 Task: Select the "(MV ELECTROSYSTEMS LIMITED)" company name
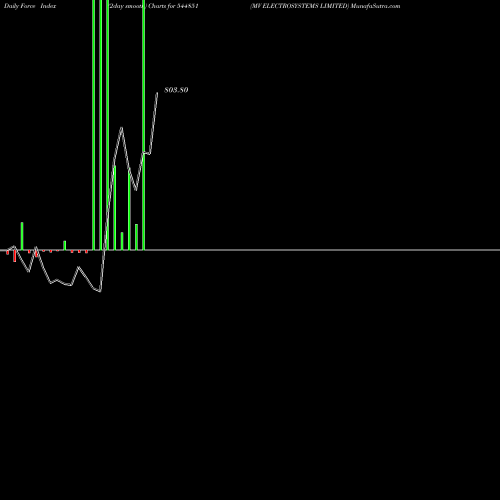click(x=299, y=6)
